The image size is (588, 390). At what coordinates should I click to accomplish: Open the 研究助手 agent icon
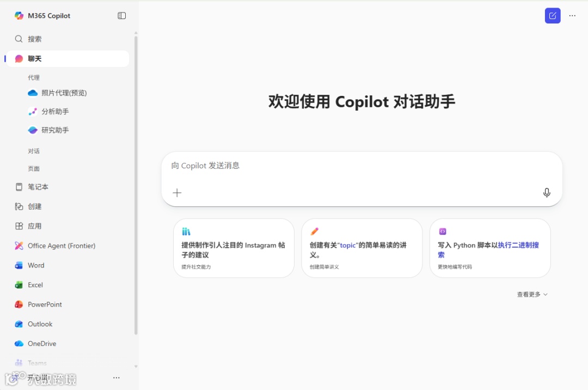[33, 130]
